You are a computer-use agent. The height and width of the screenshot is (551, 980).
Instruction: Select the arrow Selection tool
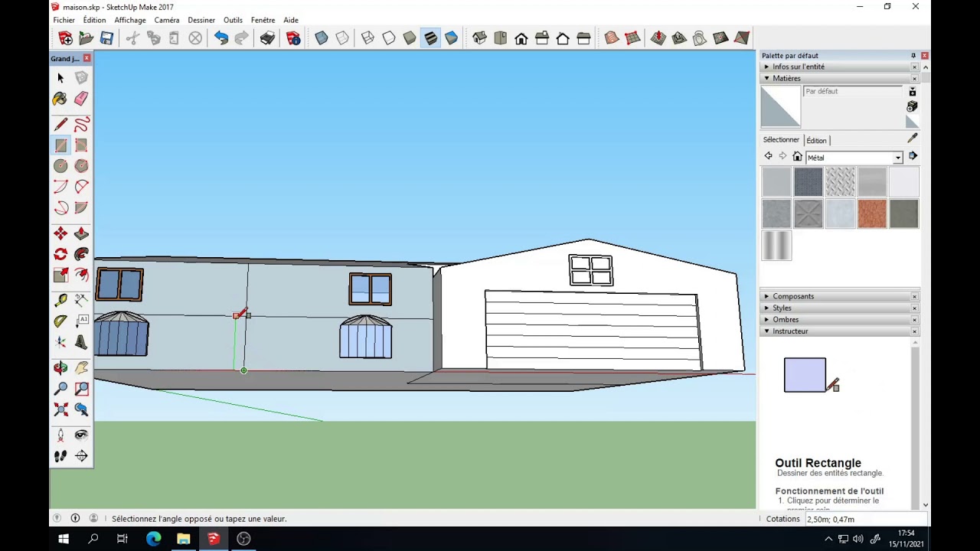(x=60, y=78)
